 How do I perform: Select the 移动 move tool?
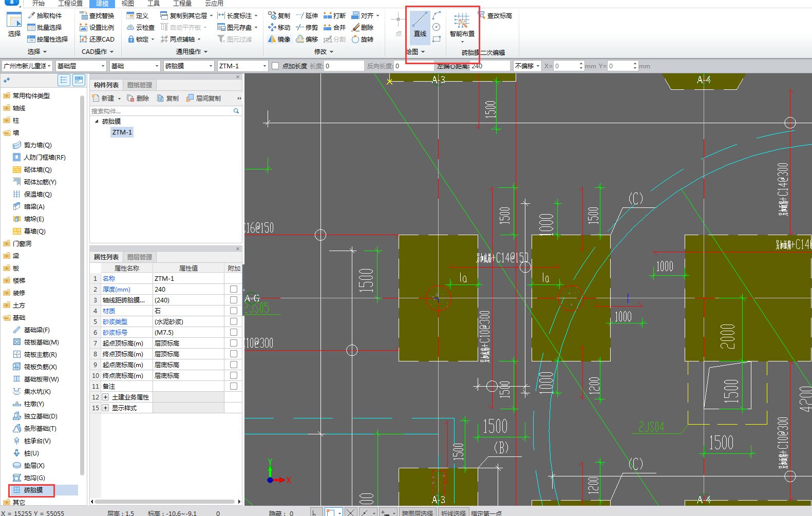click(279, 27)
